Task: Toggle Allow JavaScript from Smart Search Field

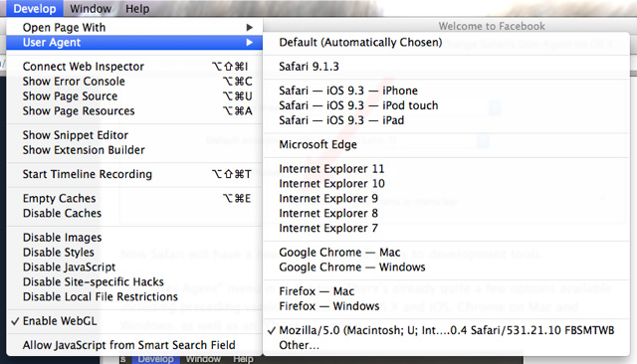Action: [134, 345]
